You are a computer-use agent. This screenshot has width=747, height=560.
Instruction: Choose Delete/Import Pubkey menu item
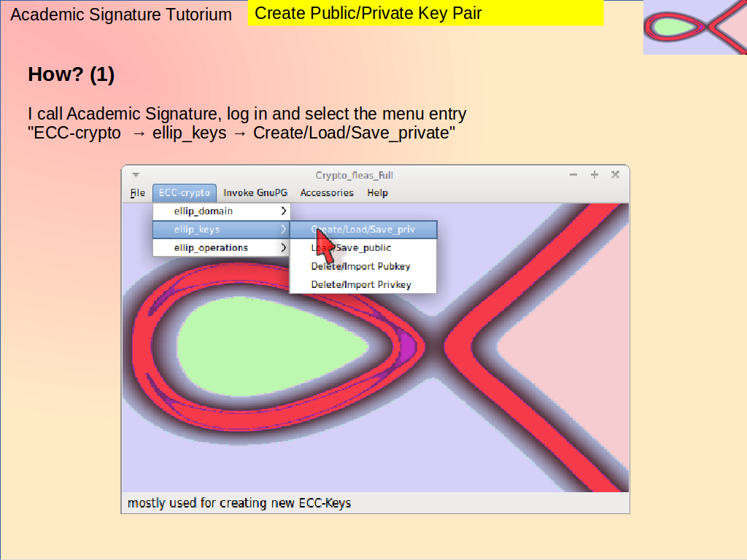click(x=363, y=266)
